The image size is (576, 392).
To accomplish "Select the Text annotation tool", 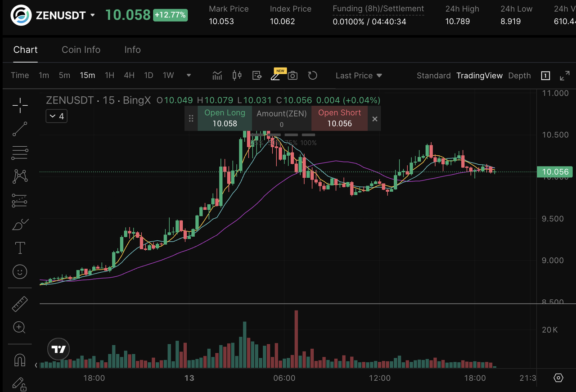I will (20, 248).
